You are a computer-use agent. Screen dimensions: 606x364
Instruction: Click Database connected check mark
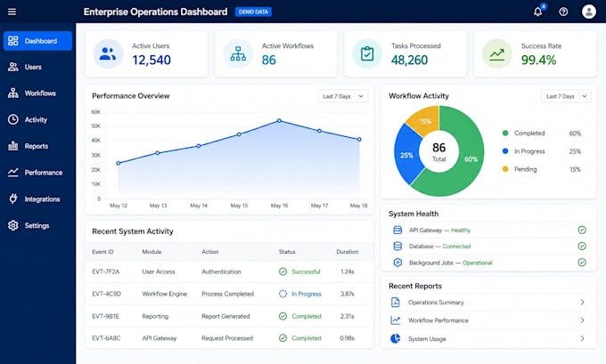582,246
